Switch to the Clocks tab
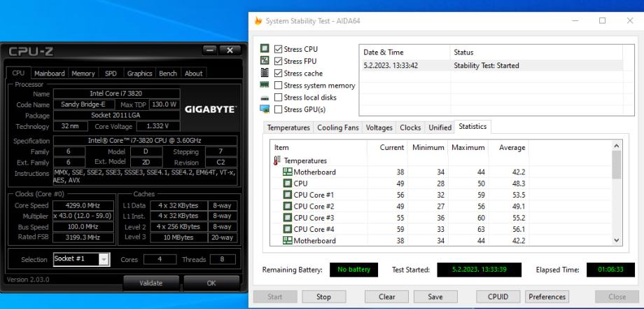Viewport: 644px width, 309px height. (410, 128)
